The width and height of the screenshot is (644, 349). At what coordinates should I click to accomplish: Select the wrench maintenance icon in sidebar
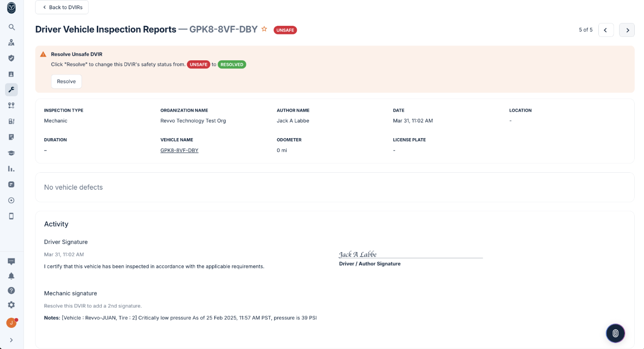click(x=12, y=90)
